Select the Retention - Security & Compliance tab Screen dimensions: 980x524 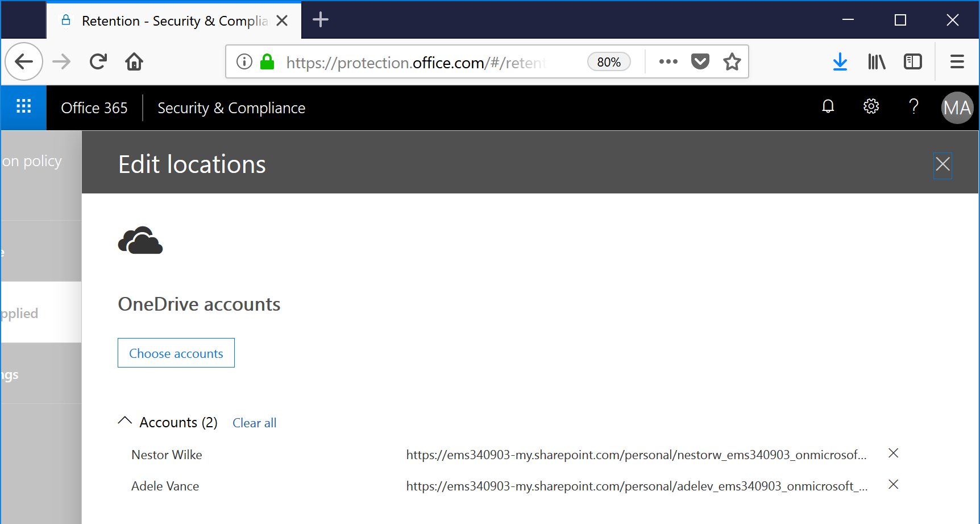pos(171,20)
